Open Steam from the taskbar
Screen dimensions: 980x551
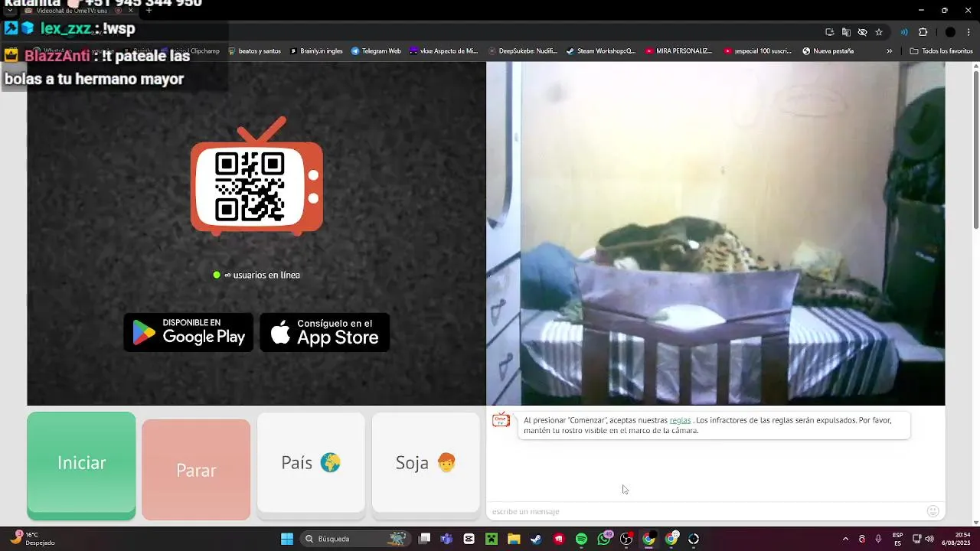[536, 539]
